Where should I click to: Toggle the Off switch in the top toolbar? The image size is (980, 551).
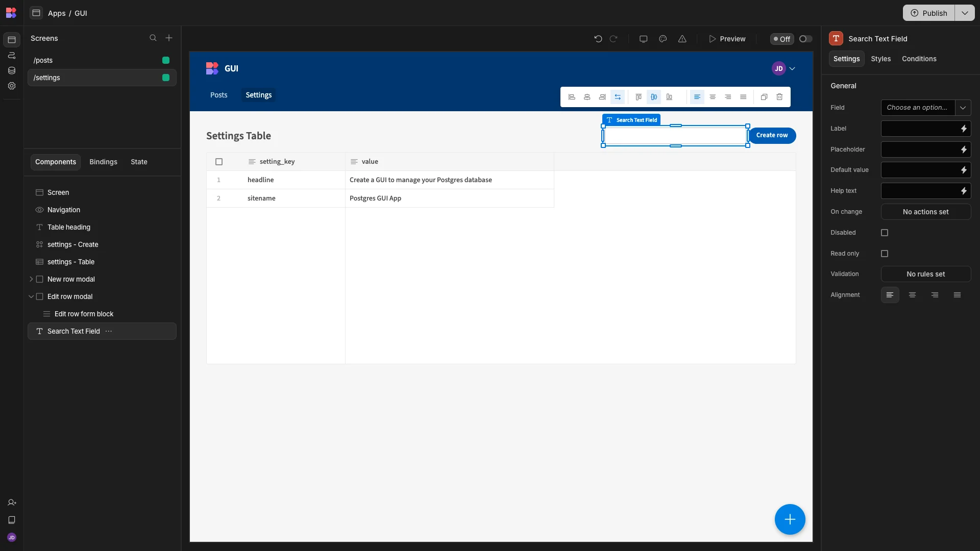click(x=805, y=39)
